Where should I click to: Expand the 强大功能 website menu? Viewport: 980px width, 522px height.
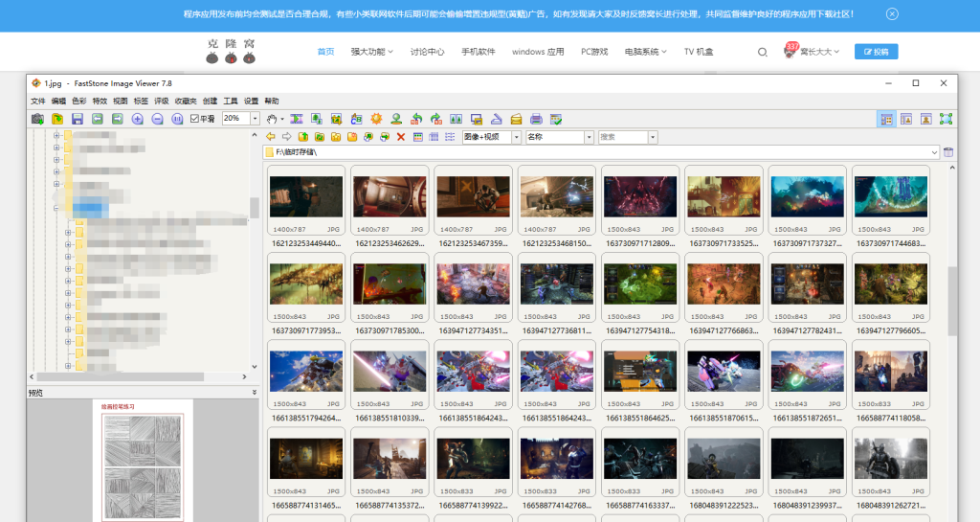371,52
